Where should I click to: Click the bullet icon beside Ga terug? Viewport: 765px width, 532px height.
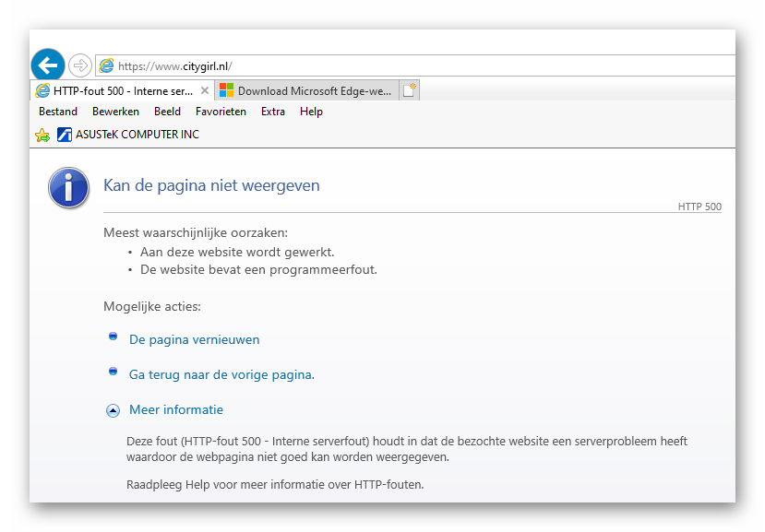tap(113, 372)
